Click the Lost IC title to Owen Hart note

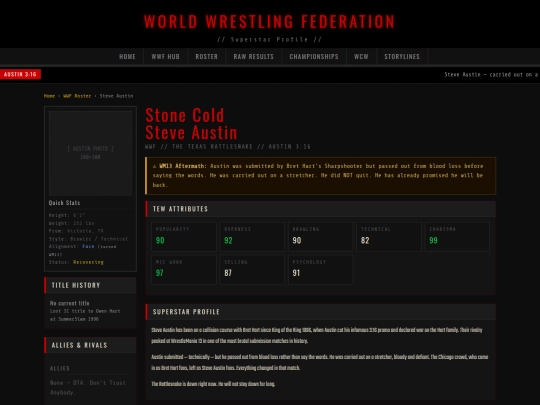(x=85, y=315)
